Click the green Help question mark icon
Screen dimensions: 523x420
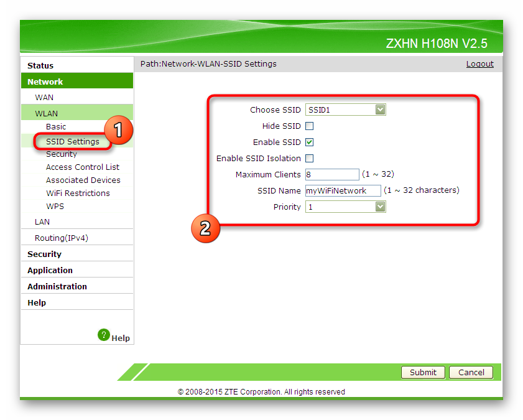click(x=104, y=335)
